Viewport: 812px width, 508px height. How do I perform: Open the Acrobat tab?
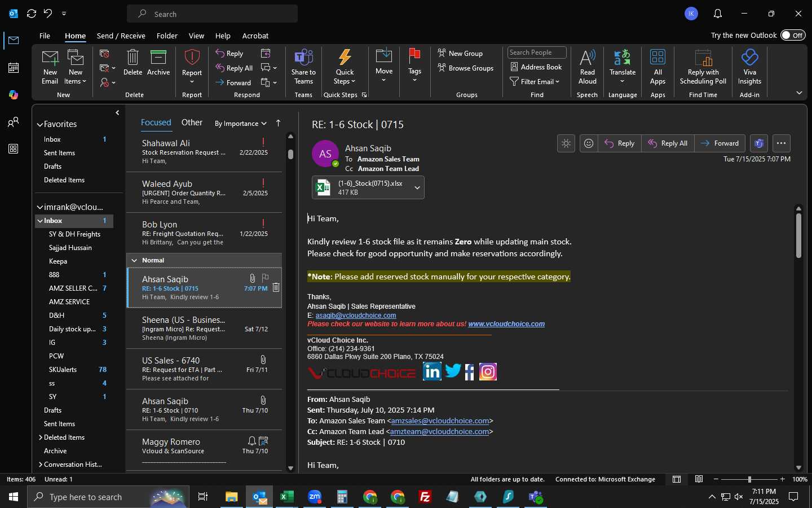[x=255, y=36]
